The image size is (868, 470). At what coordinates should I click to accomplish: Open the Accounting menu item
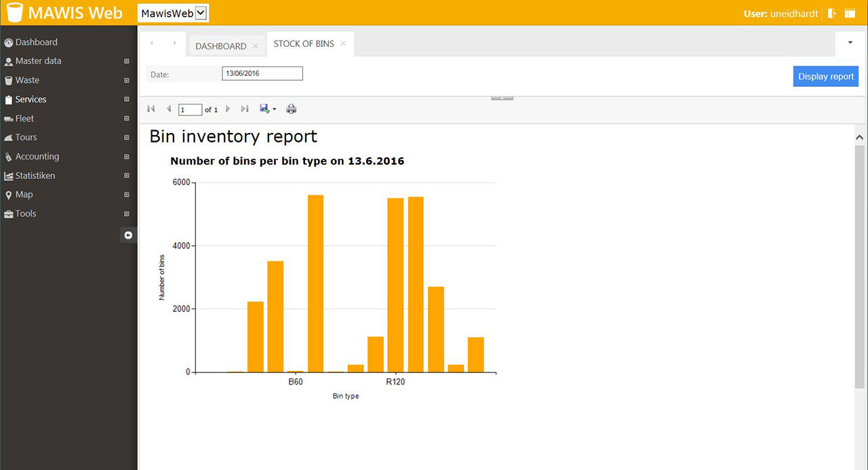37,157
